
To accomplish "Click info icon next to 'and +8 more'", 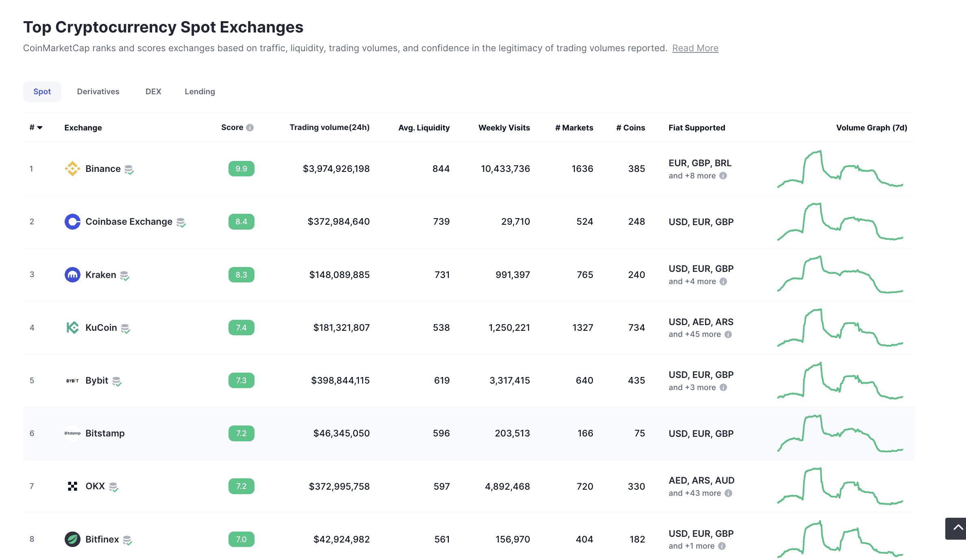I will pyautogui.click(x=723, y=176).
